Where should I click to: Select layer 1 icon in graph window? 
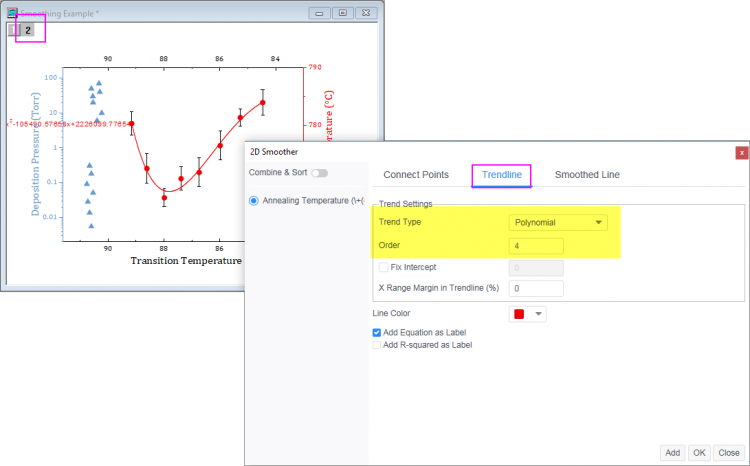12,30
